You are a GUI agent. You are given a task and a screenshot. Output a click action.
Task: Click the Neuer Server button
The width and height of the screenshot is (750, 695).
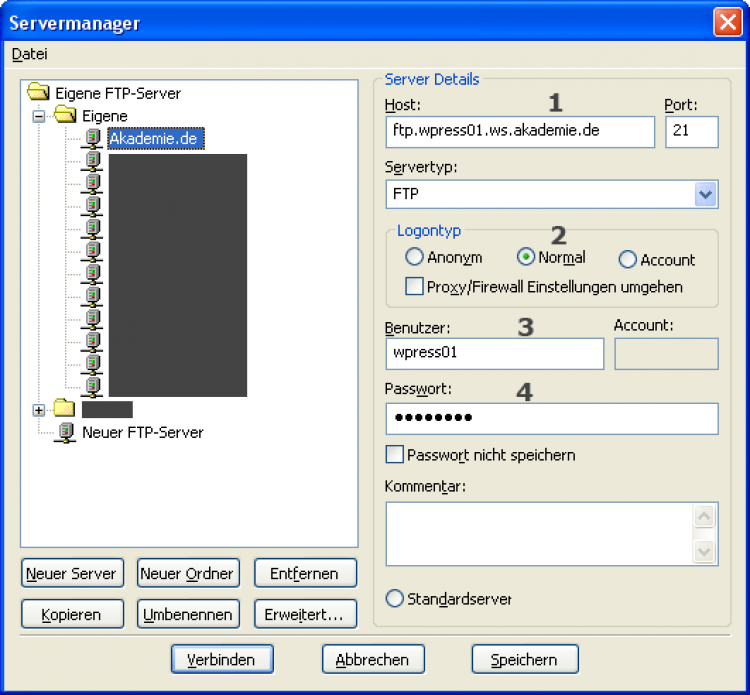click(72, 574)
